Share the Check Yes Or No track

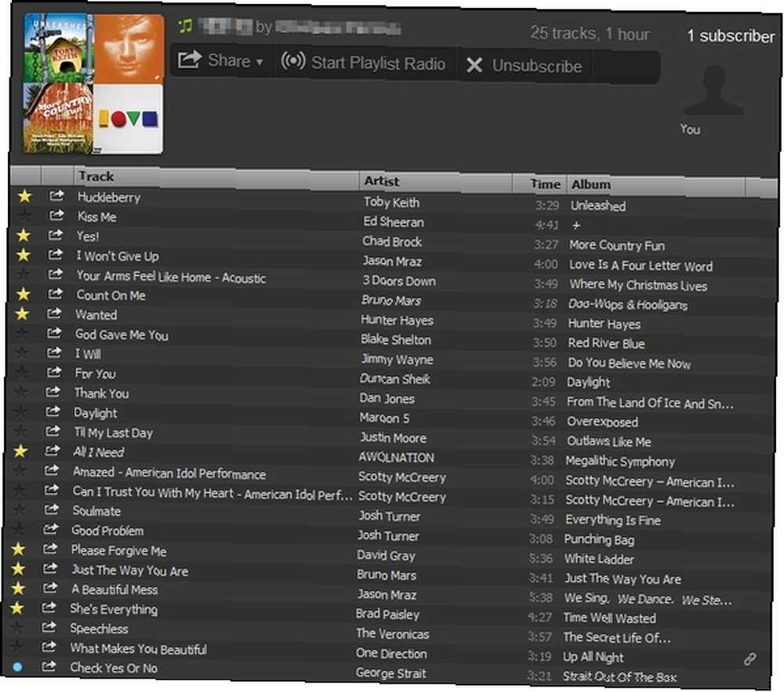(49, 666)
